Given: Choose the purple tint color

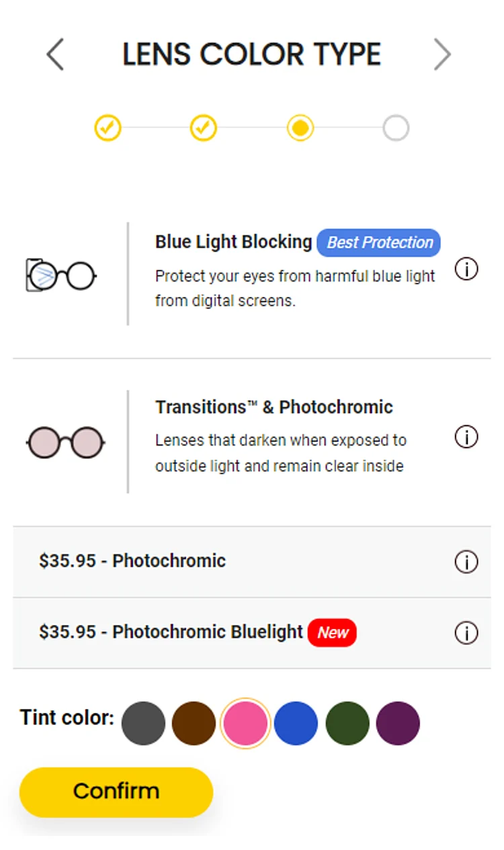Looking at the screenshot, I should pos(398,723).
